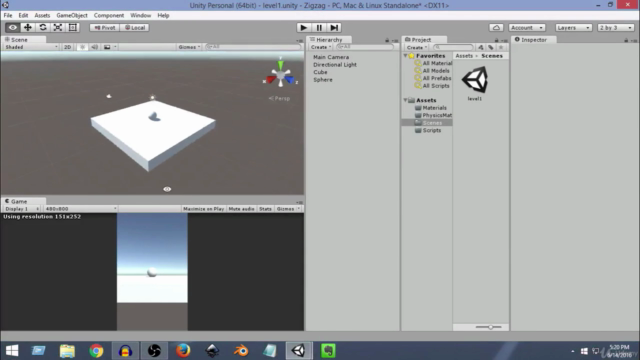Toggle Local handle rotation
This screenshot has height=360, width=640.
pos(135,27)
